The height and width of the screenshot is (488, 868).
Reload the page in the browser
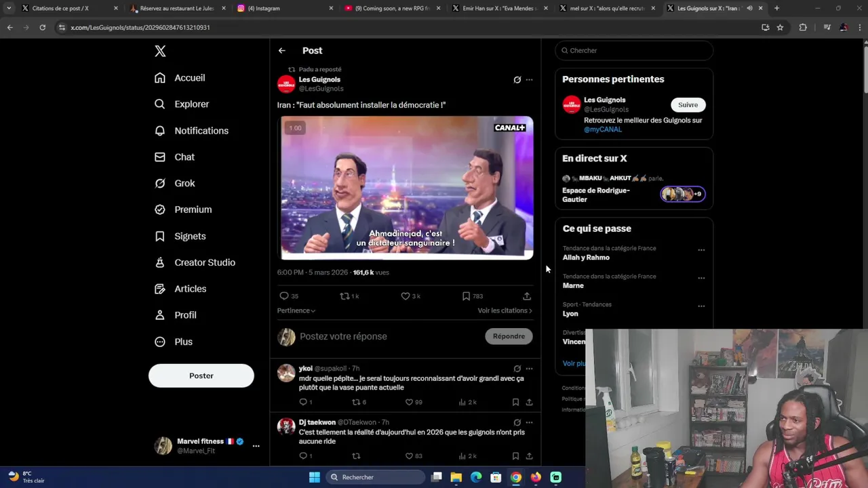tap(42, 27)
